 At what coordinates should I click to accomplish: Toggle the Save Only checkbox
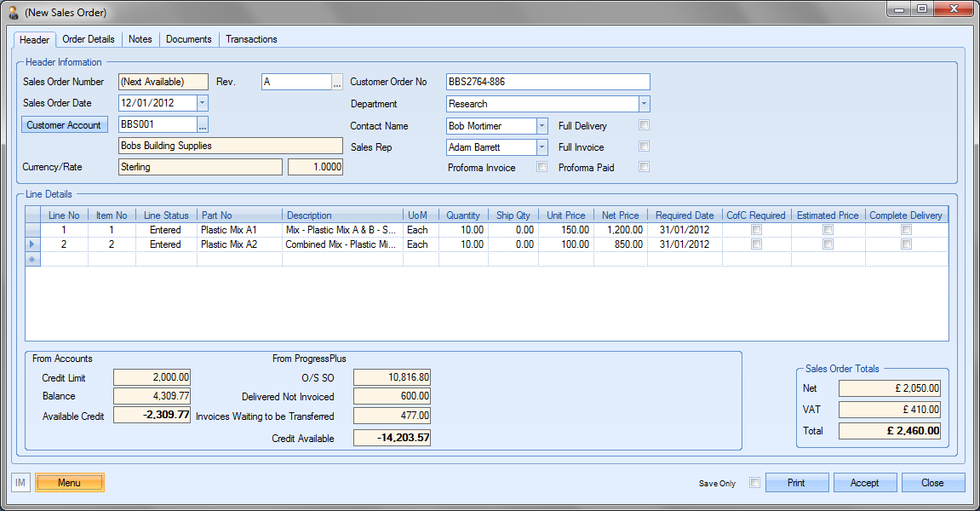[x=754, y=483]
